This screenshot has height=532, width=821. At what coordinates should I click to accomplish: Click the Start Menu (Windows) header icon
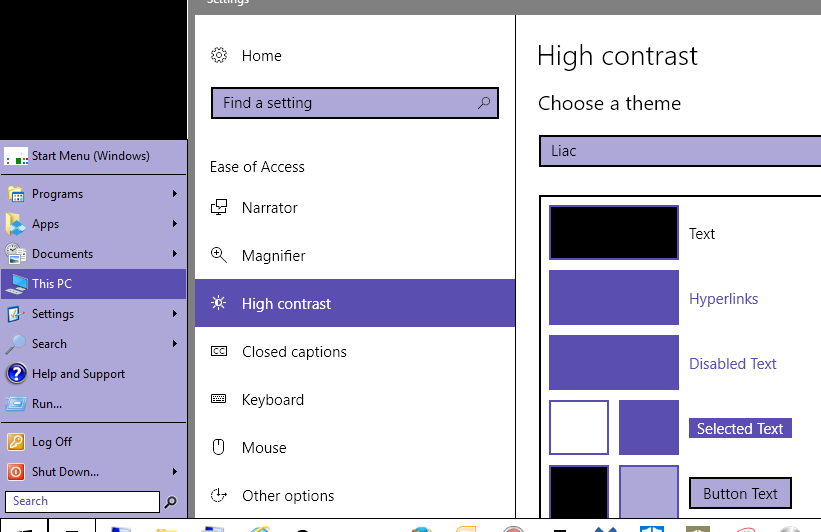tap(16, 156)
